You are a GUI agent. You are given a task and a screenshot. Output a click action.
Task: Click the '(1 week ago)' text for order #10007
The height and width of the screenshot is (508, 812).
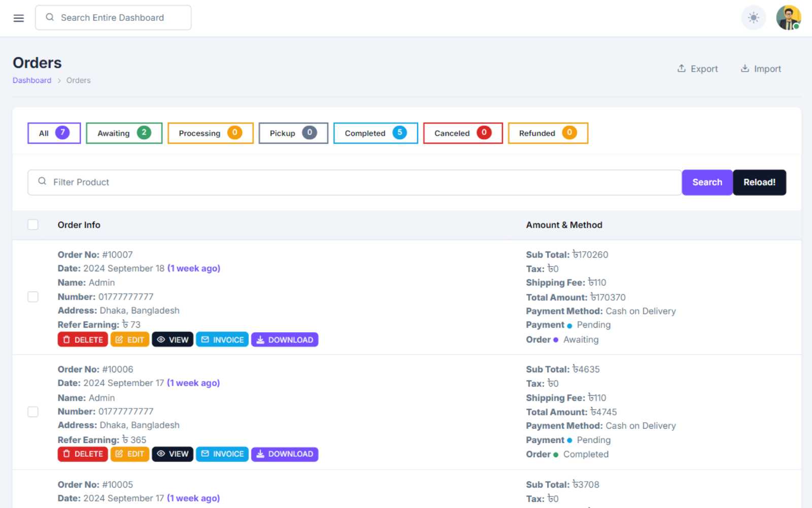[x=194, y=268]
